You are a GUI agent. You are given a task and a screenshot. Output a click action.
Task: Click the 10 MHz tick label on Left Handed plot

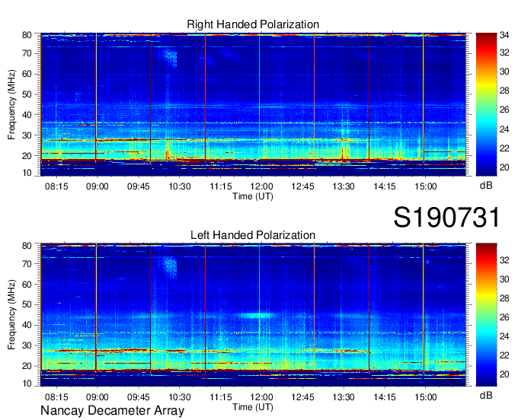point(27,383)
